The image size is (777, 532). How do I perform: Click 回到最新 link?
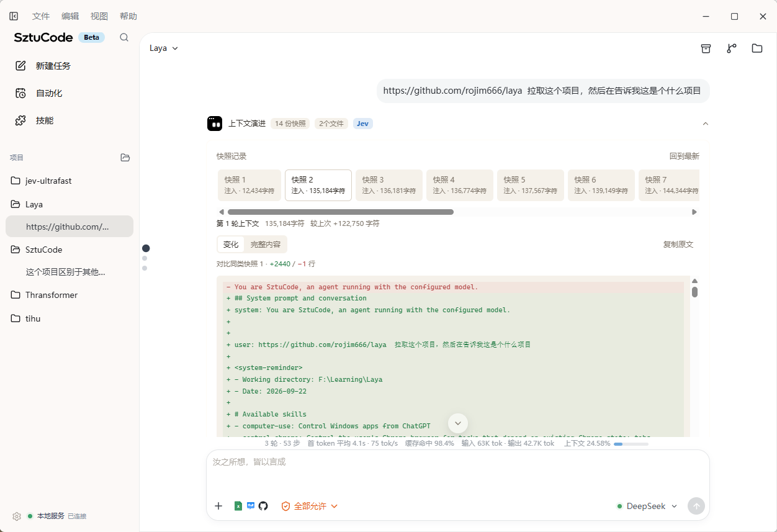tap(684, 156)
